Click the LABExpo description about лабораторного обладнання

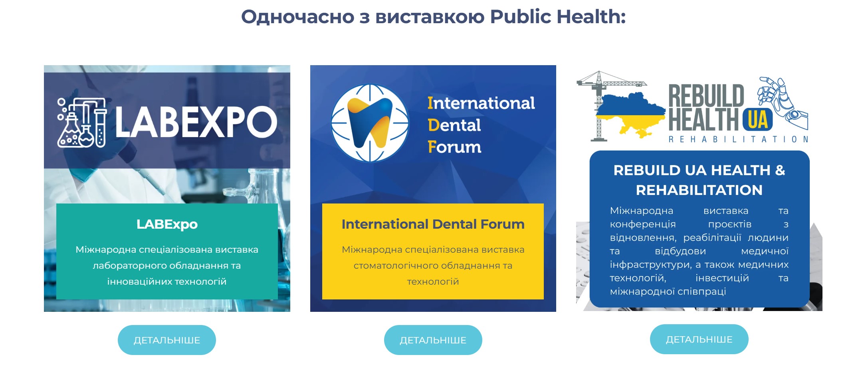[167, 265]
